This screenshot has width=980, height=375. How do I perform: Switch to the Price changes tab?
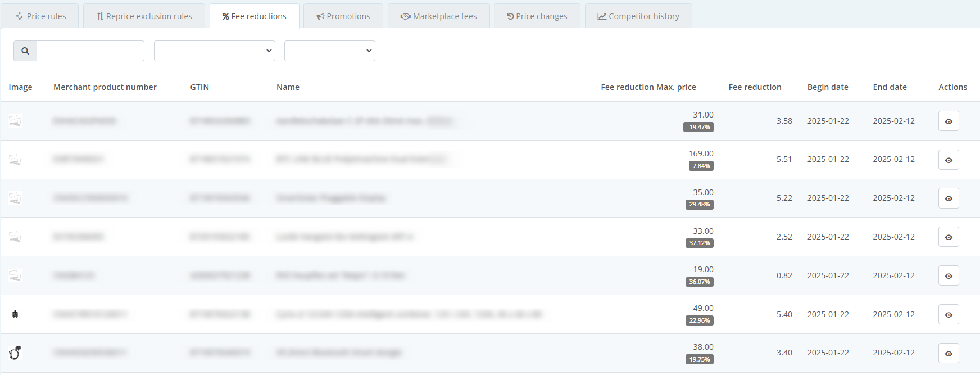coord(537,16)
